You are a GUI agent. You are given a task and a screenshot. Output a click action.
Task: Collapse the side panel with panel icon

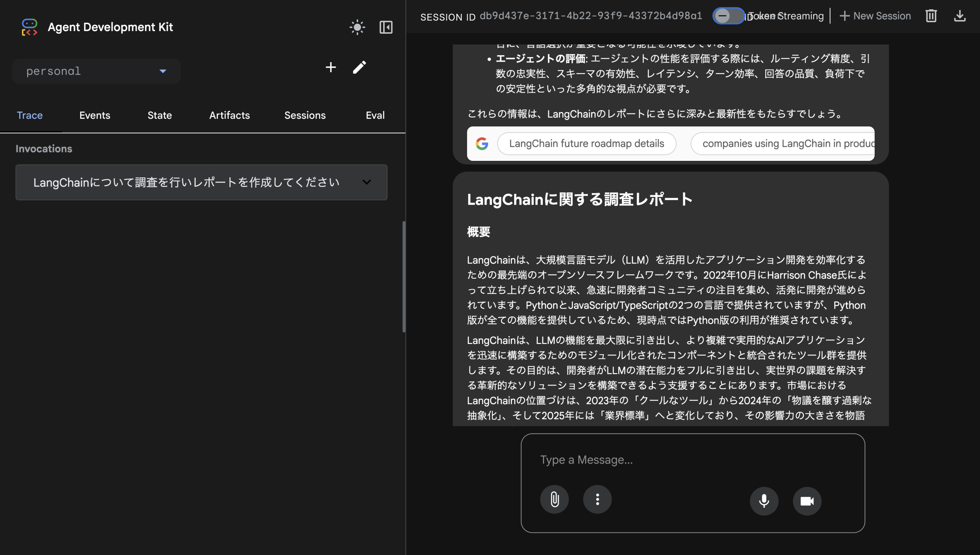pos(385,27)
